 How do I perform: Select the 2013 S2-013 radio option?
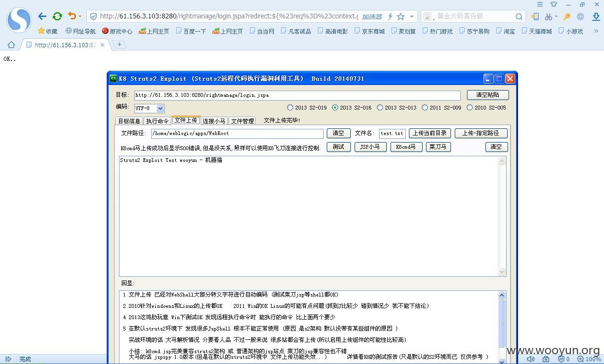(x=380, y=108)
